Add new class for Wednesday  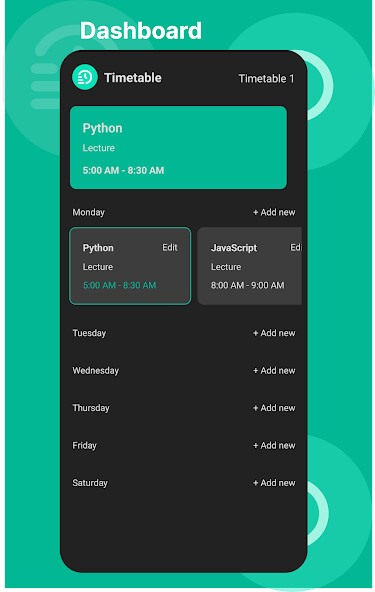coord(274,370)
